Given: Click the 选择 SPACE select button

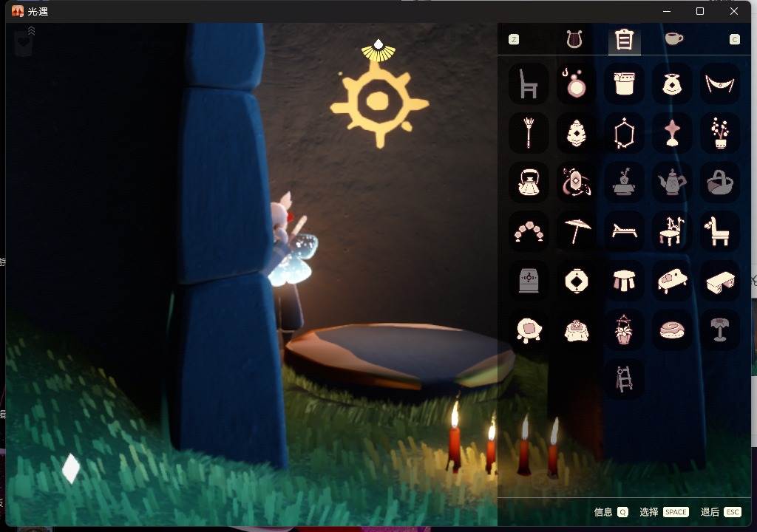Looking at the screenshot, I should click(664, 512).
